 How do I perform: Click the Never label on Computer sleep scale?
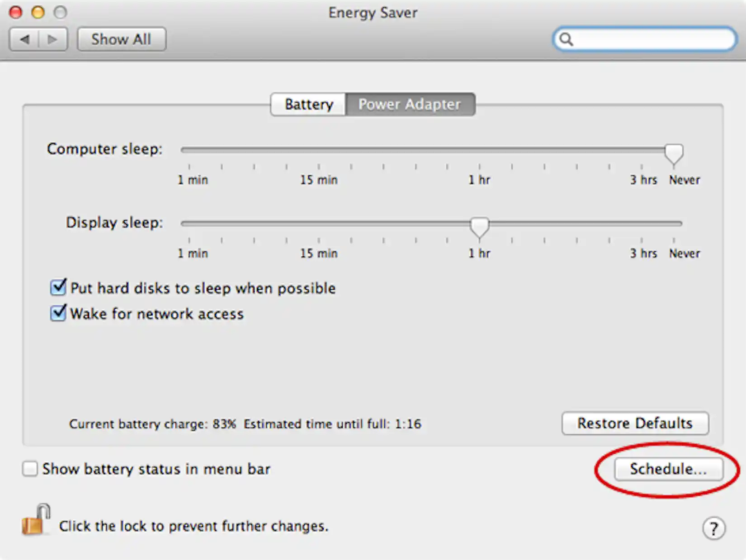684,179
